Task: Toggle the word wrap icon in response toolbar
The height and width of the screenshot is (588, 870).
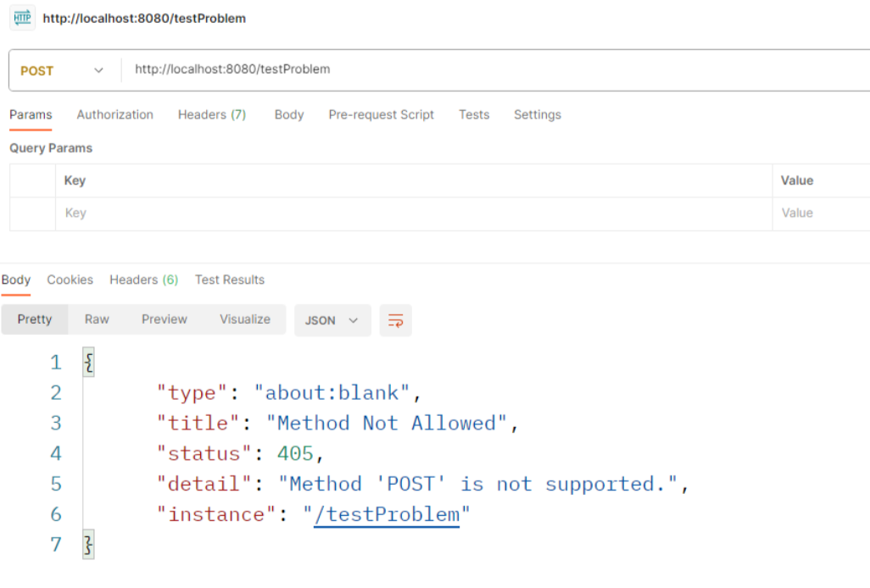Action: [395, 320]
